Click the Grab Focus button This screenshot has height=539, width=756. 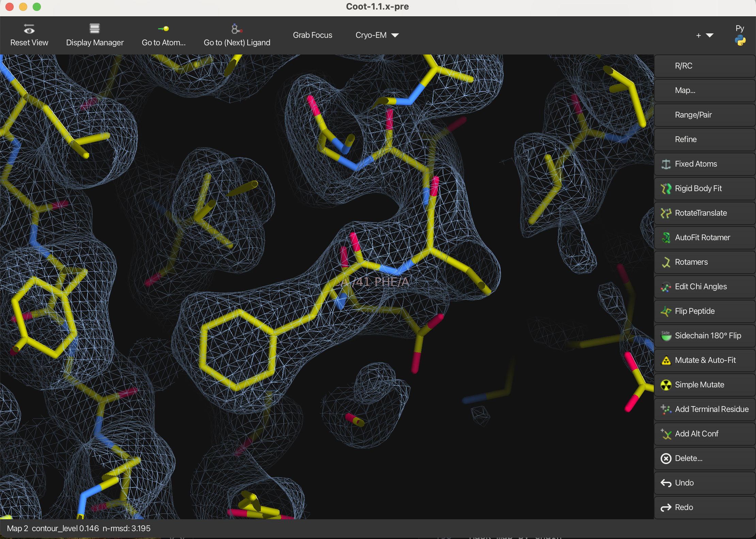point(312,35)
